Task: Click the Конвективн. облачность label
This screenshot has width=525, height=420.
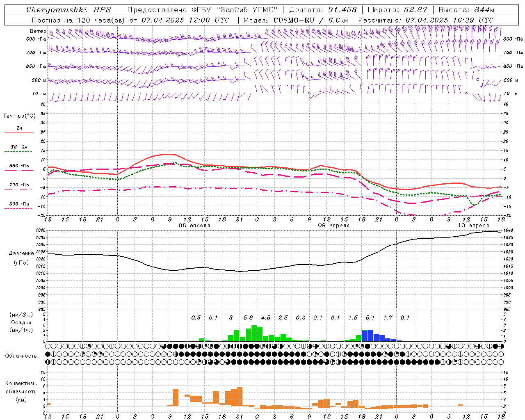Action: 21,388
